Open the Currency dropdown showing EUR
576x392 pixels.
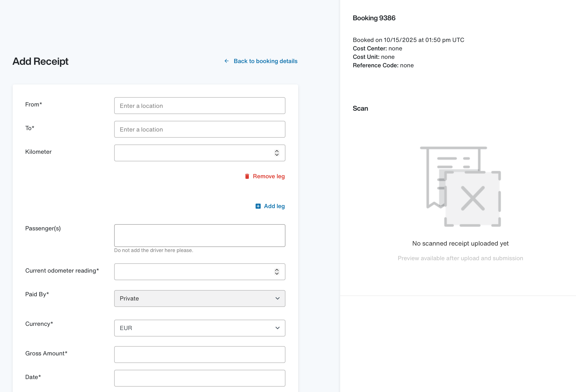click(x=200, y=328)
